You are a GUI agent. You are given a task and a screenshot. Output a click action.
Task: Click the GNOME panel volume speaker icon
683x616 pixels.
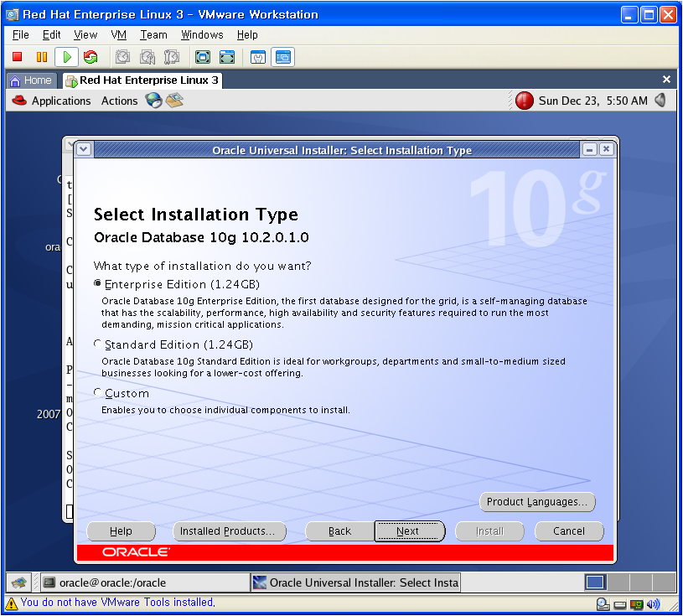[x=660, y=101]
